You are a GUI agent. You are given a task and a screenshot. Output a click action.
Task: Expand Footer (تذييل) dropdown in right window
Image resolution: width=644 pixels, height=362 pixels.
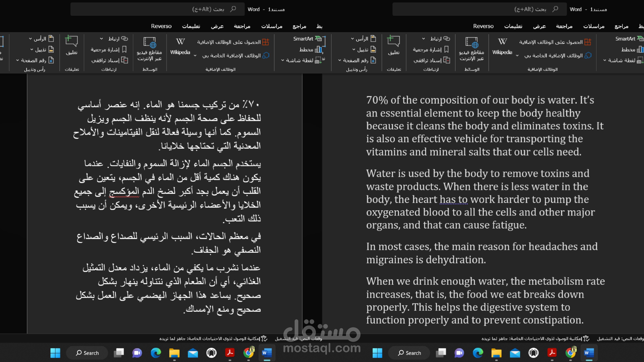pyautogui.click(x=354, y=50)
